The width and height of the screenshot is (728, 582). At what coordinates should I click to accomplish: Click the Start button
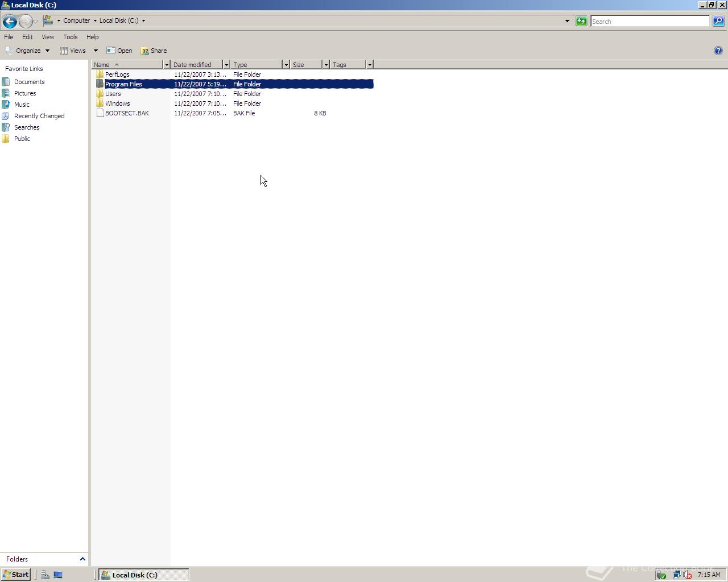click(15, 575)
